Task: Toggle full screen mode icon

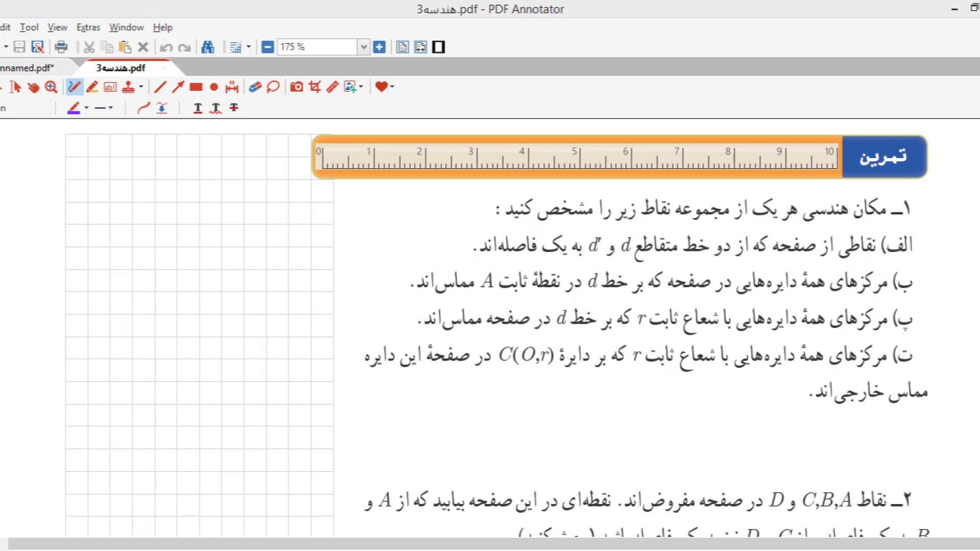Action: (438, 47)
